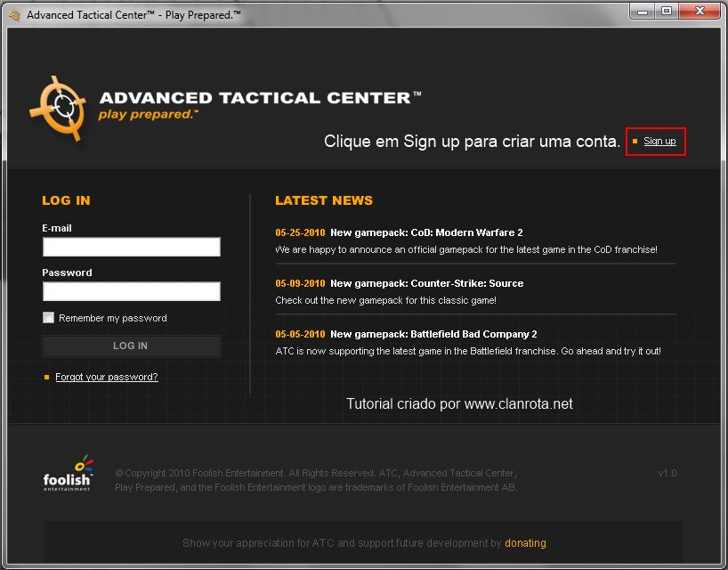Click the version v1.0 label
Image resolution: width=728 pixels, height=570 pixels.
point(667,473)
